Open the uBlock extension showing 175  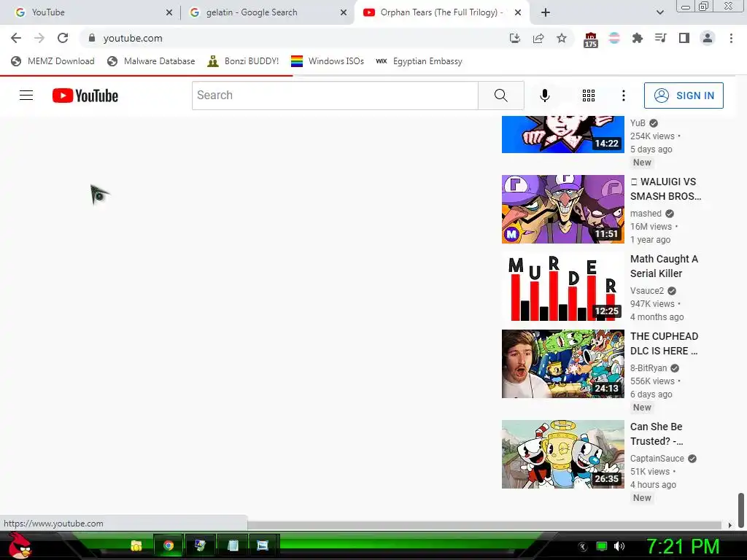pos(590,39)
